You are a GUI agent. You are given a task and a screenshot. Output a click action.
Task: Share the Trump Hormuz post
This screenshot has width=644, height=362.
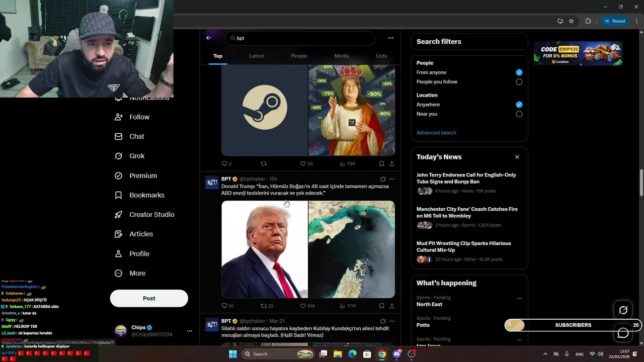coord(392,306)
